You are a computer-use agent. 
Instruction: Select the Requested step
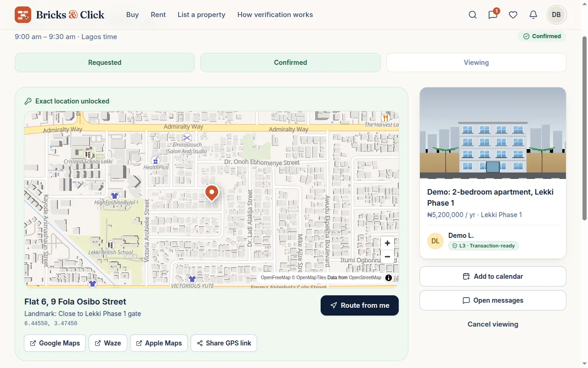[x=105, y=63]
